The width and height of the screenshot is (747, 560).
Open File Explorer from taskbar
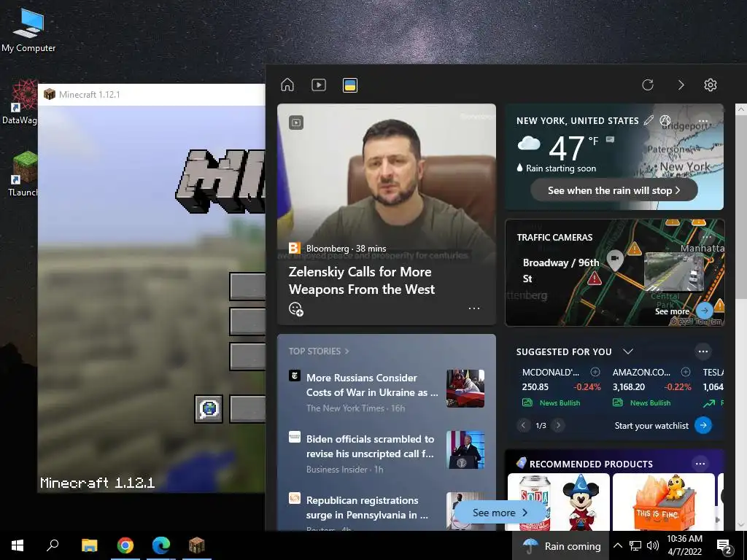89,545
